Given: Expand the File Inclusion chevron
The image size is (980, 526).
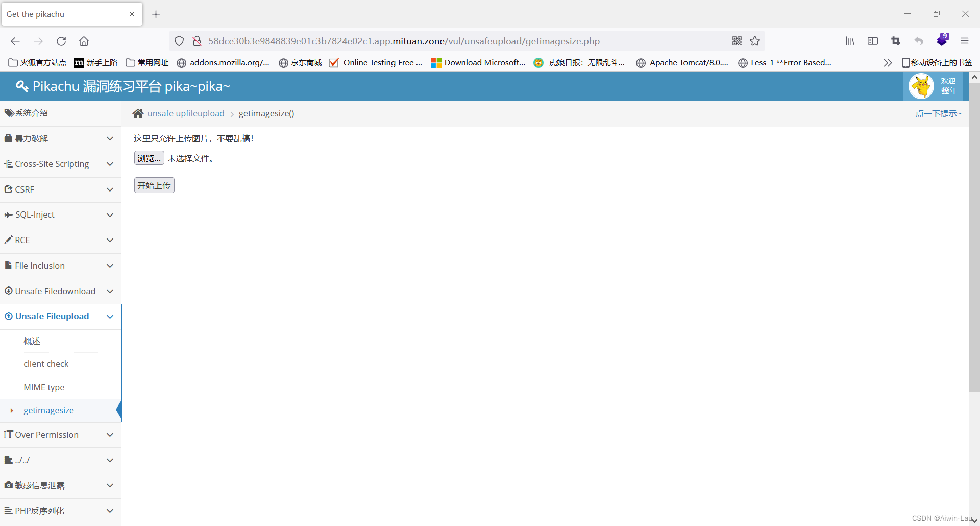Looking at the screenshot, I should 110,266.
